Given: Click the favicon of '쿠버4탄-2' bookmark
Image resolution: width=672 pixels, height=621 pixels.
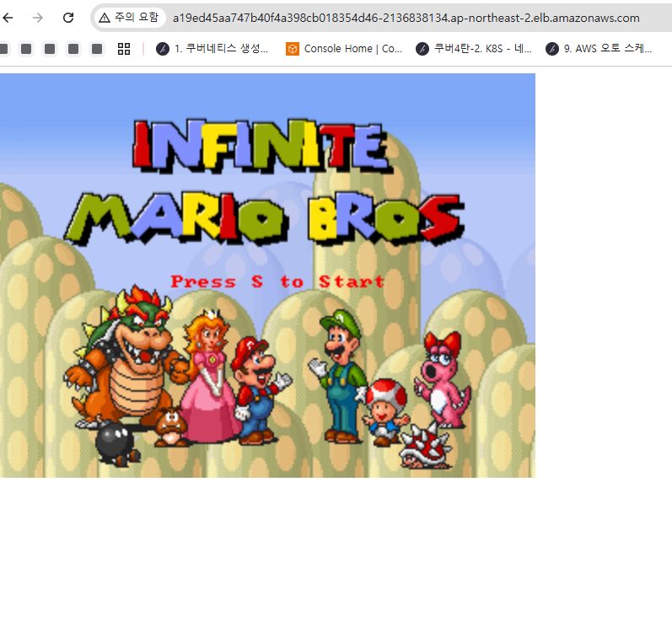Looking at the screenshot, I should [422, 49].
